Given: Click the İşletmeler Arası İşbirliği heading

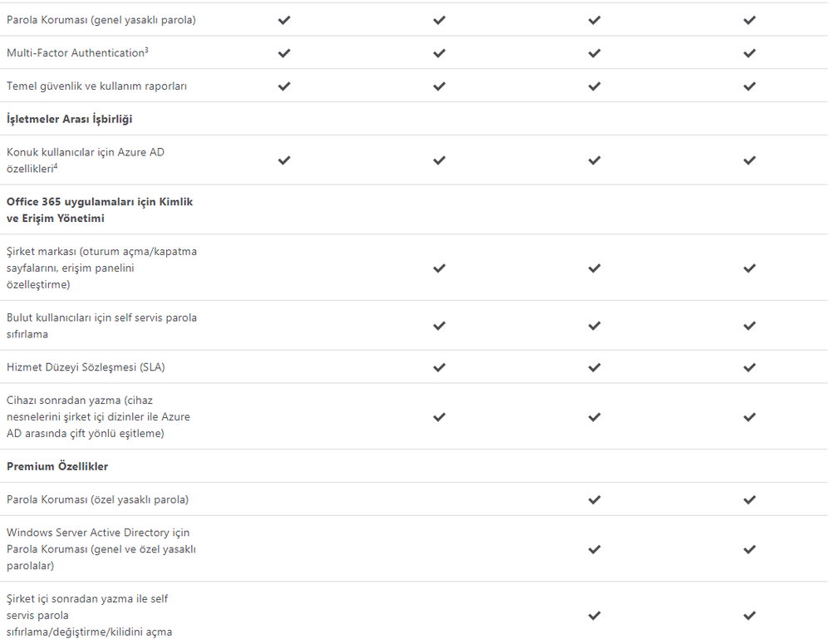Looking at the screenshot, I should click(x=70, y=119).
